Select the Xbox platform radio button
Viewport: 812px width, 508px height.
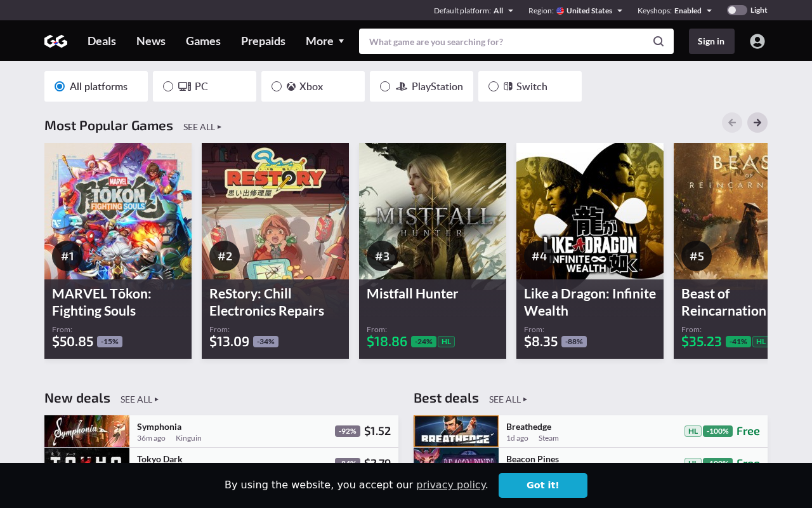click(x=277, y=86)
